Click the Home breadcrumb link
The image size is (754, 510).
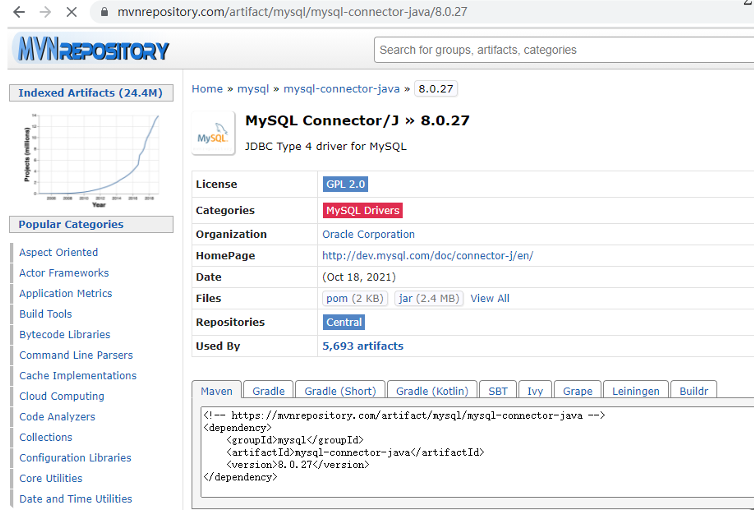coord(207,89)
